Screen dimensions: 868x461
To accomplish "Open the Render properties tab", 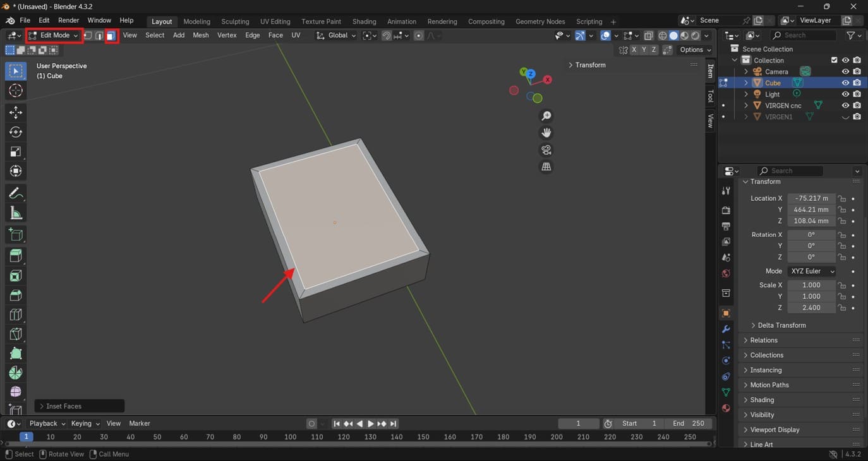I will (726, 210).
